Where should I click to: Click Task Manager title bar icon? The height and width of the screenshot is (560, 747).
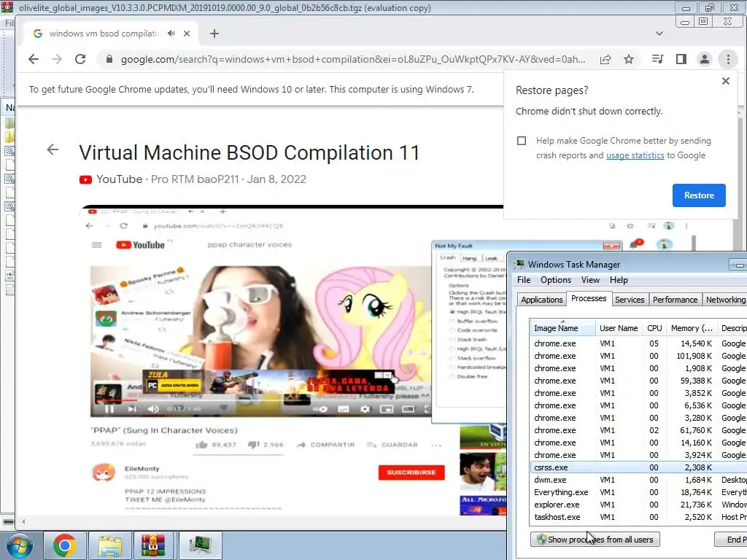coord(519,264)
